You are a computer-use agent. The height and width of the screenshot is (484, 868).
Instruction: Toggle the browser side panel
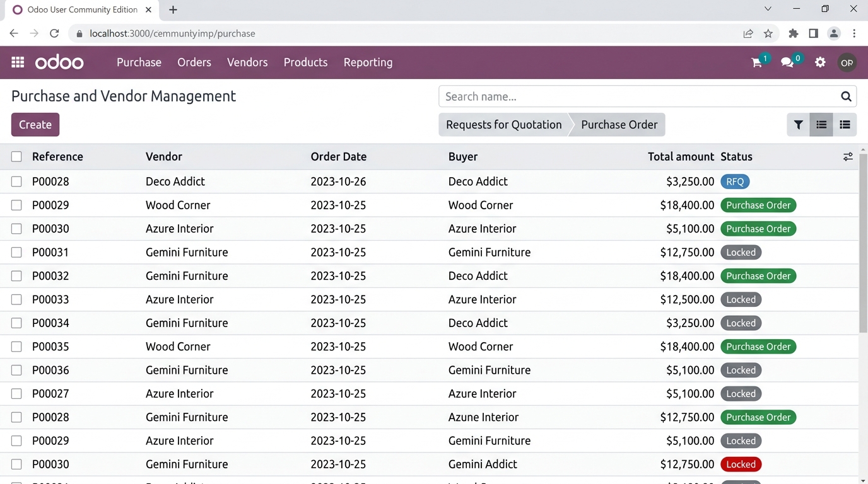[x=814, y=33]
